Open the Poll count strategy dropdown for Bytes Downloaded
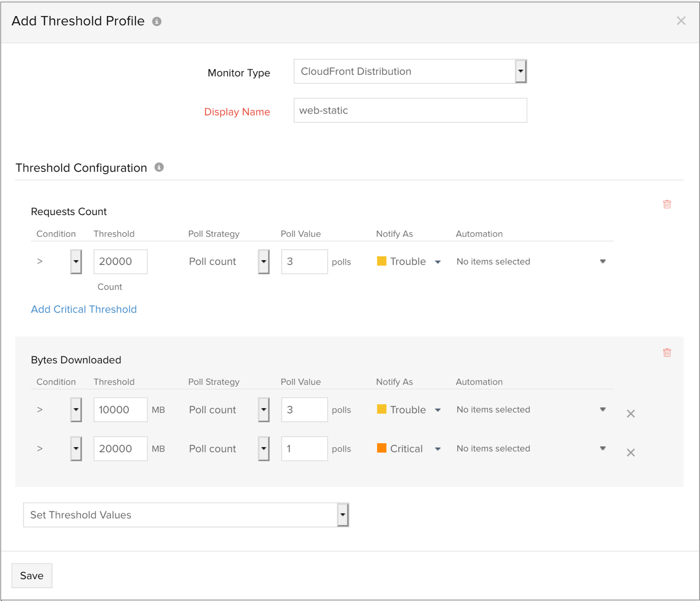 point(263,409)
